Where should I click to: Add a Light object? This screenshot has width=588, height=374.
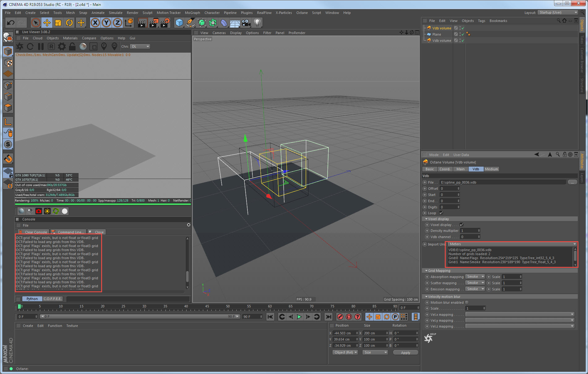(257, 23)
